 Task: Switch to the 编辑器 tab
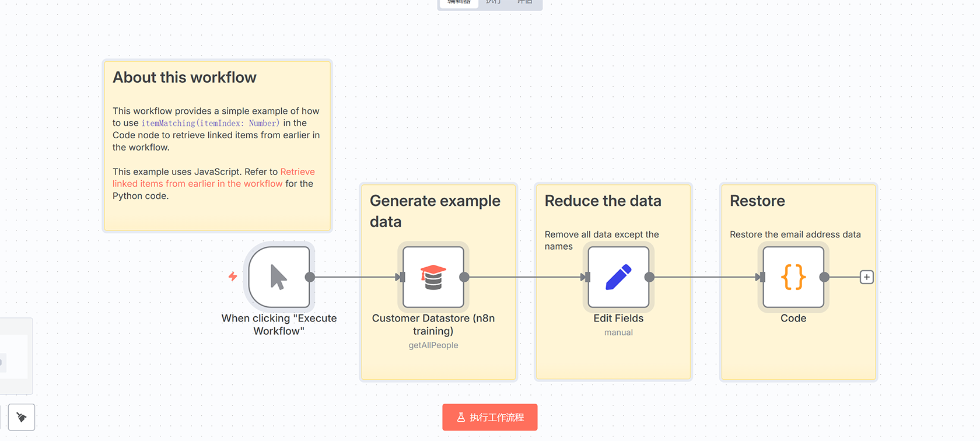[459, 2]
